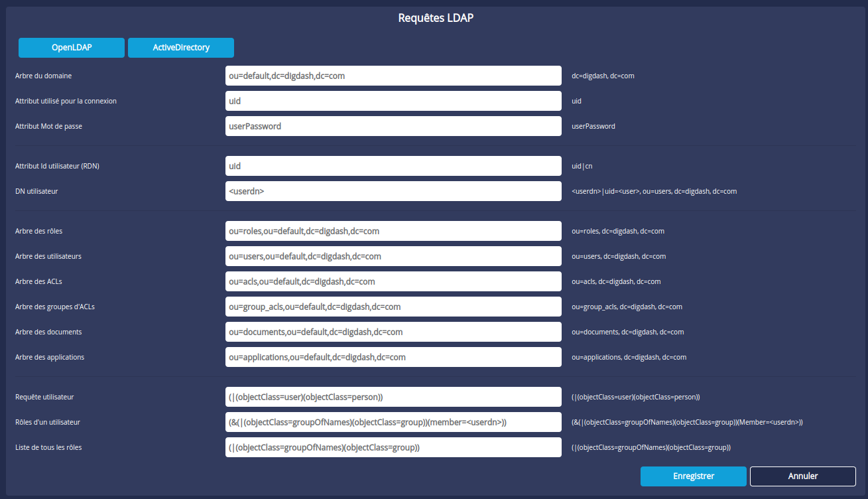Image resolution: width=868 pixels, height=499 pixels.
Task: Click the Annuler button
Action: point(802,476)
